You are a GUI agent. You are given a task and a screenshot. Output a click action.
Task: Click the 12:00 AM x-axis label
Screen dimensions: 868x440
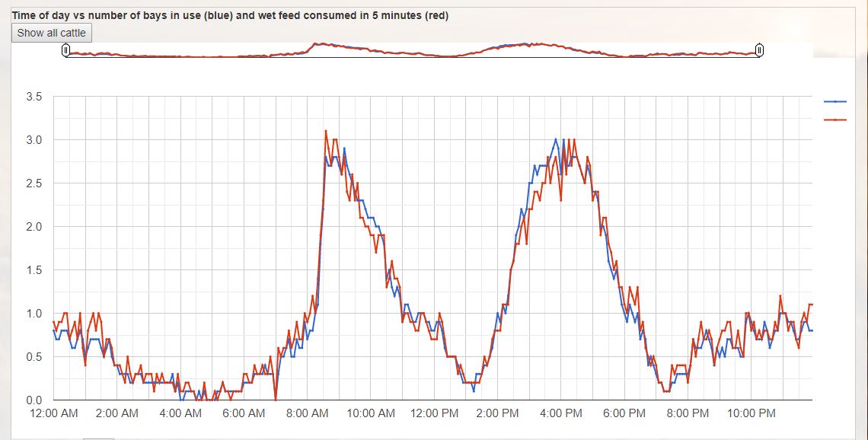[53, 413]
